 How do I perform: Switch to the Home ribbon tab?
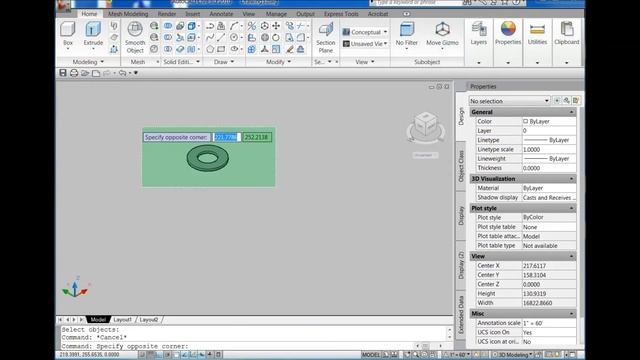(x=89, y=14)
